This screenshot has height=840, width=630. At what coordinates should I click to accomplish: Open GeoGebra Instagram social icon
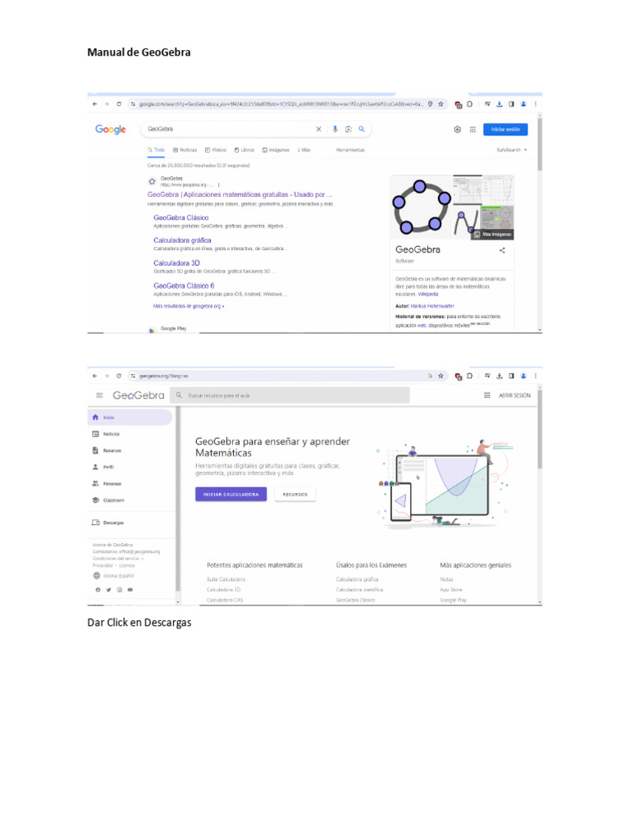[x=119, y=590]
